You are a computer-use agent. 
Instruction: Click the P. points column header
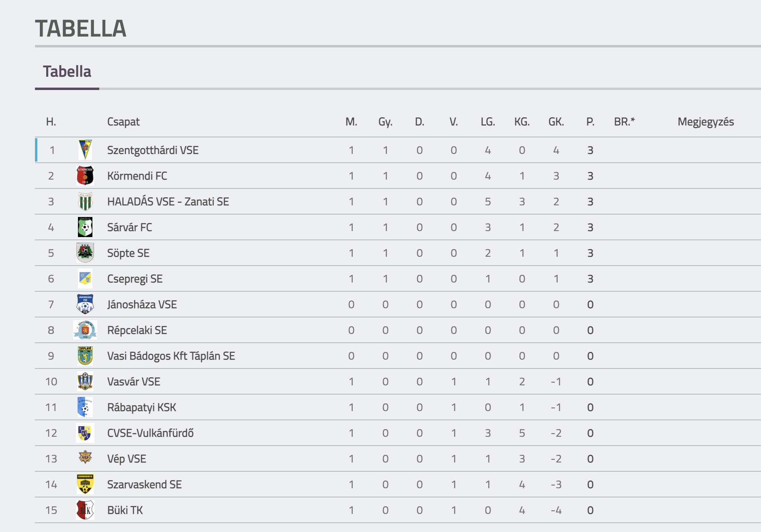(x=590, y=122)
